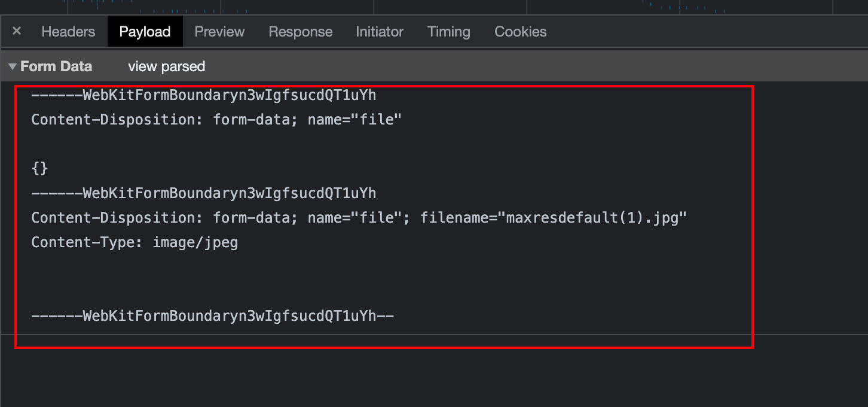
Task: Go to the Response tab
Action: [x=301, y=32]
